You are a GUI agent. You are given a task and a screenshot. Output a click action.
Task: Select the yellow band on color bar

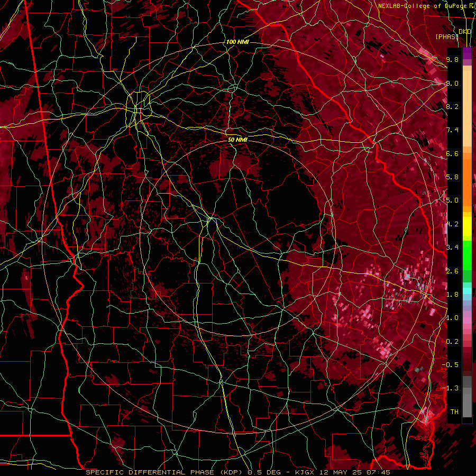coord(467,226)
